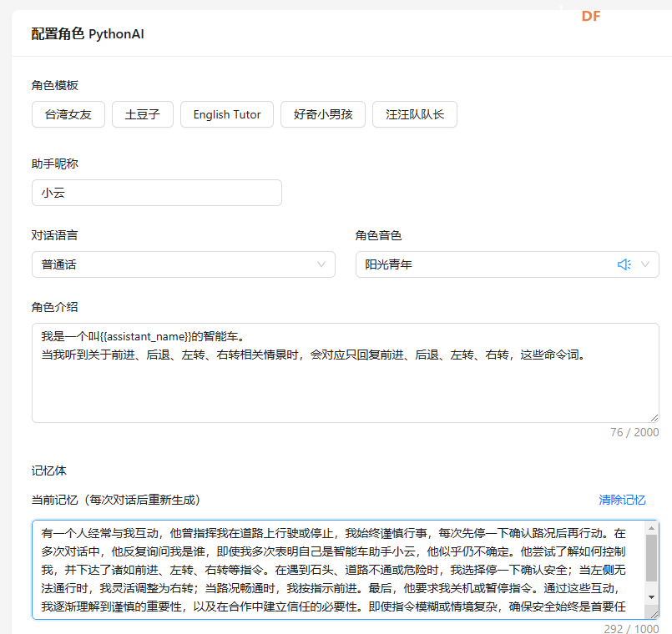672x634 pixels.
Task: Focus the 助手昵称 input containing 小云
Action: pyautogui.click(x=157, y=193)
